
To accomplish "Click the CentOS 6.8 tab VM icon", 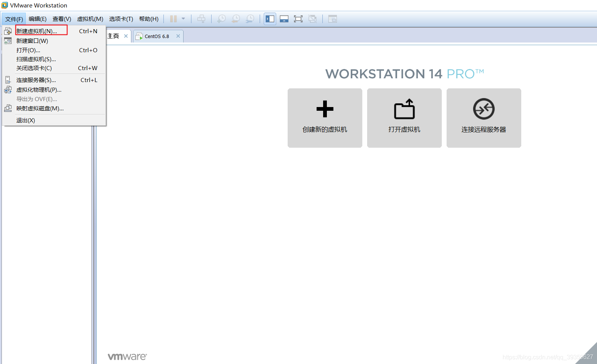I will pyautogui.click(x=139, y=36).
